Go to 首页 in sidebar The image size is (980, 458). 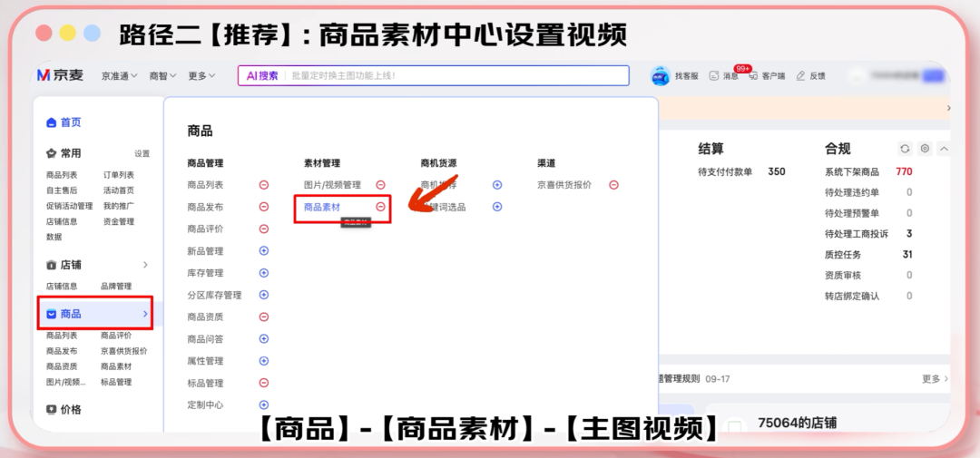pyautogui.click(x=64, y=122)
